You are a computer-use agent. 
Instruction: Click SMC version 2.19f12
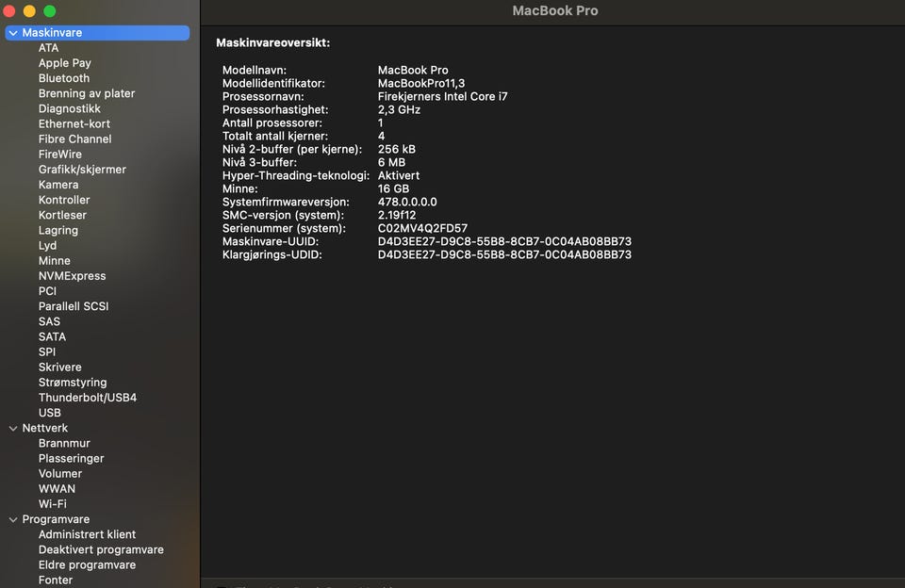397,215
